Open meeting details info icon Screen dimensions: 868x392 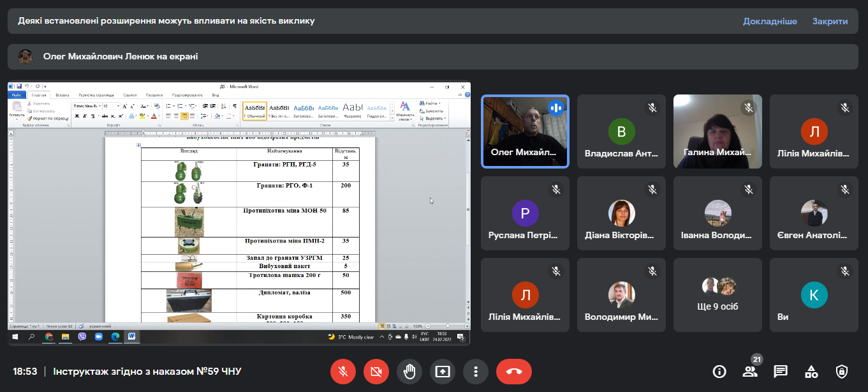point(719,372)
